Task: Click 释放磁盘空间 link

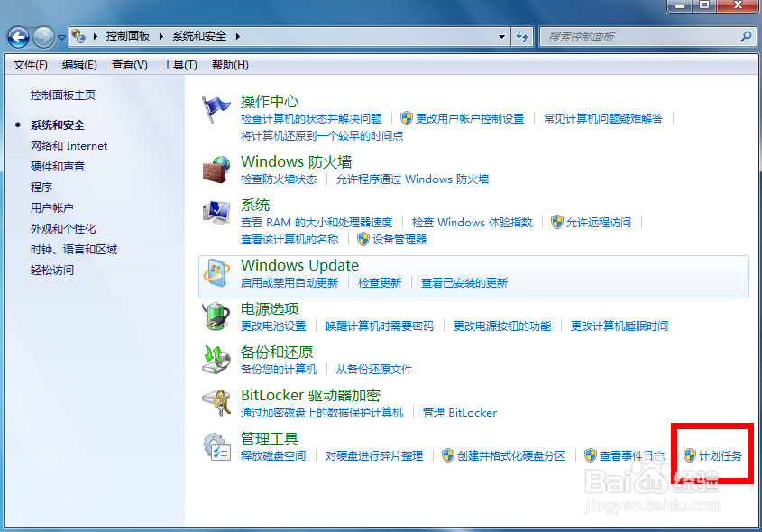Action: pyautogui.click(x=273, y=455)
